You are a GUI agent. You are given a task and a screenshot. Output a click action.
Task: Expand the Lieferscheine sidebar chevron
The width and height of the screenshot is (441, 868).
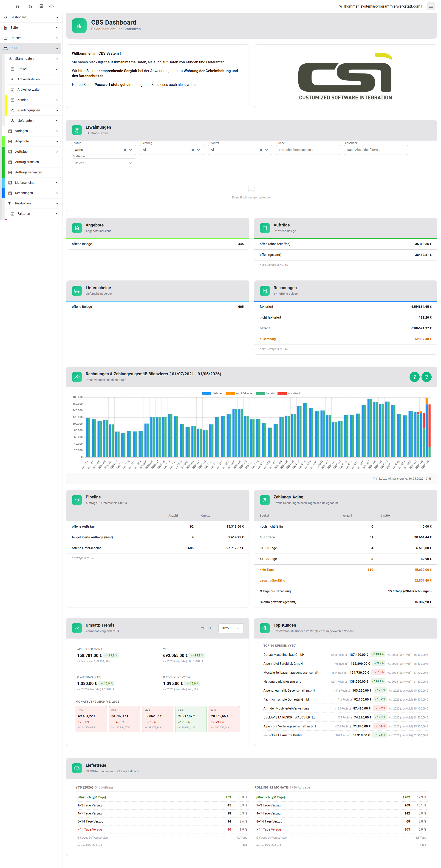coord(57,183)
